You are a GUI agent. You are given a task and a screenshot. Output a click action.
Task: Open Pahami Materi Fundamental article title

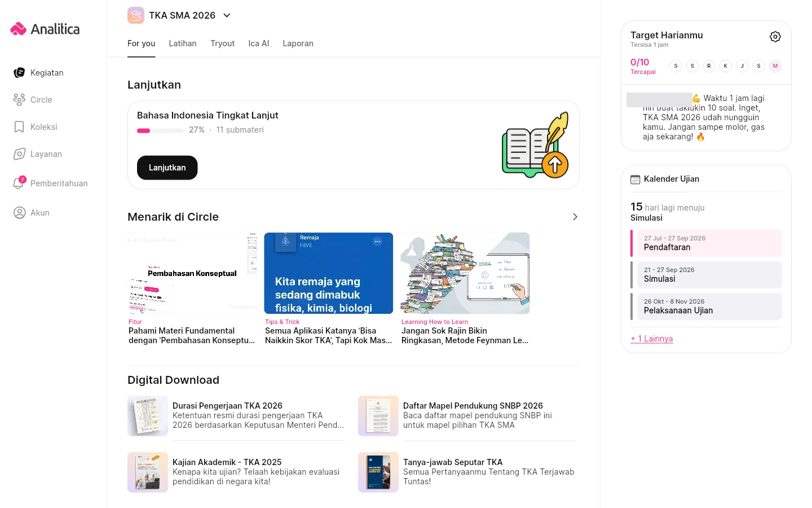[192, 336]
